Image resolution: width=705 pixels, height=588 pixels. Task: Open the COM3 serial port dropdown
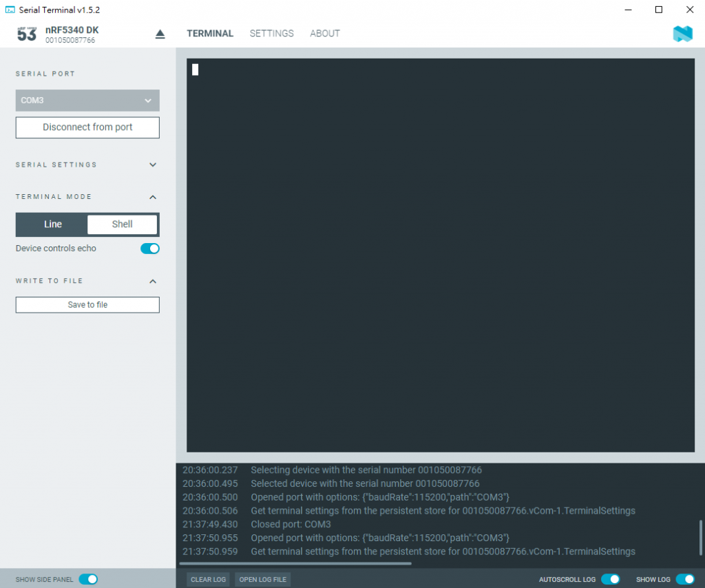(87, 101)
